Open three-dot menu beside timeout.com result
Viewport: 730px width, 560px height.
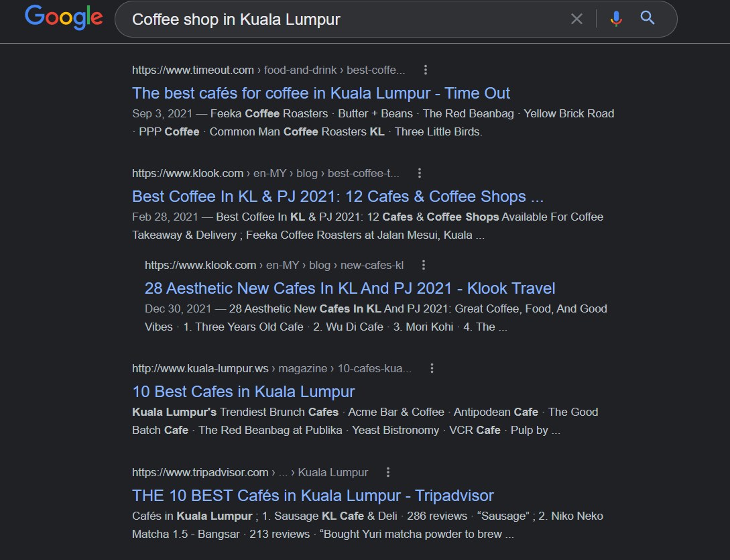(425, 70)
